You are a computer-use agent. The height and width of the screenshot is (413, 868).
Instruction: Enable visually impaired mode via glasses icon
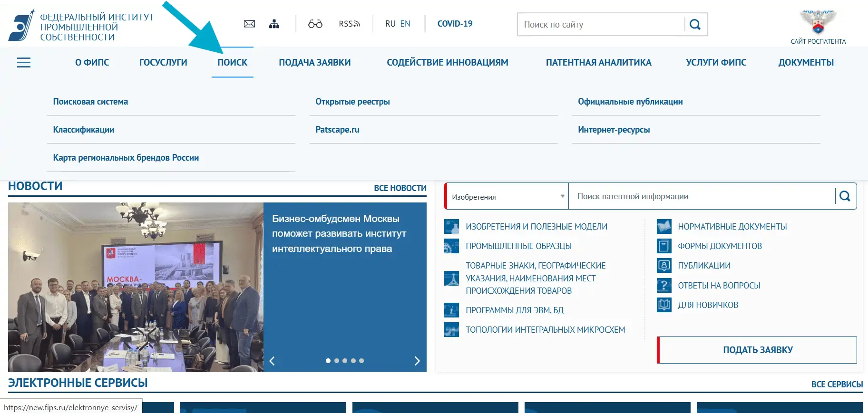tap(315, 24)
